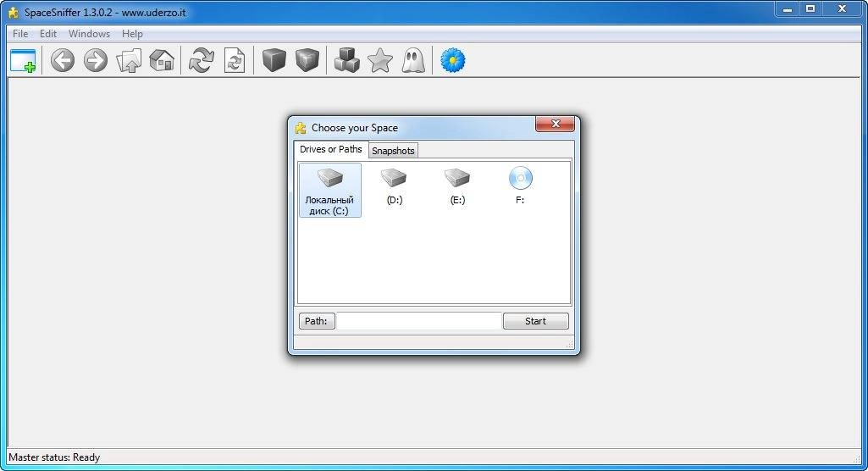Switch to the Snapshots tab
This screenshot has width=868, height=471.
(393, 151)
